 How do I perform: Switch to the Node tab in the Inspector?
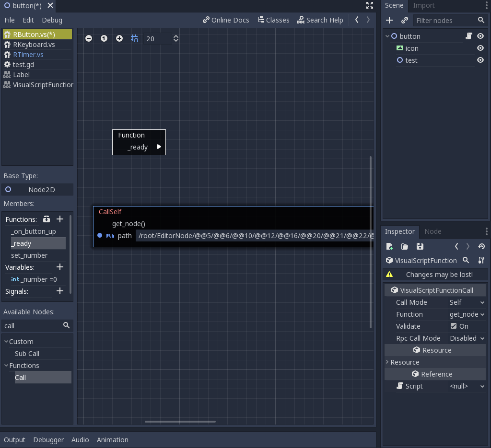[x=433, y=231]
